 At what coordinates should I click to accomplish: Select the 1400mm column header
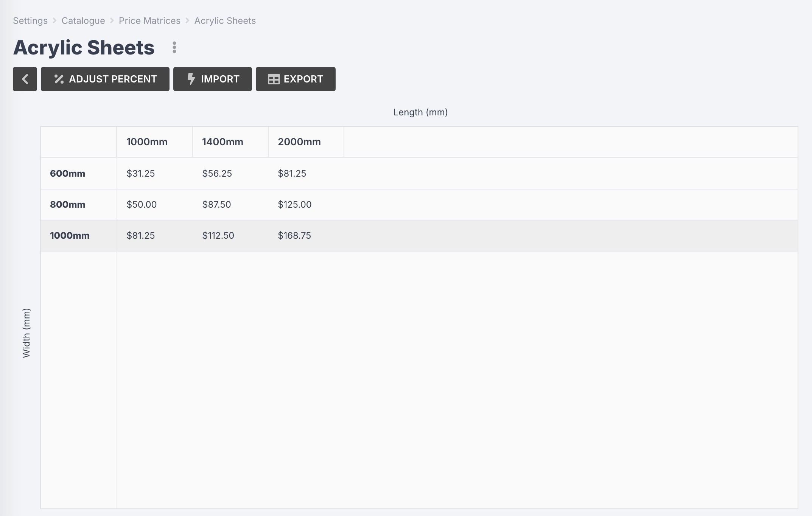point(222,142)
